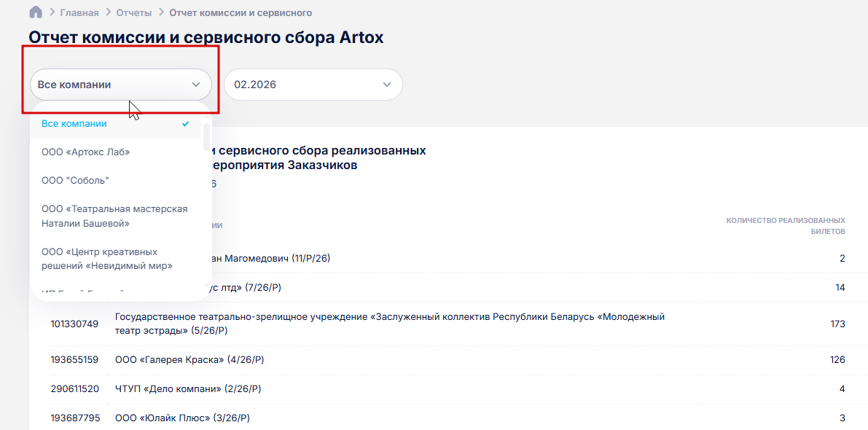This screenshot has width=868, height=430.
Task: Click the home icon in breadcrumbs
Action: point(35,12)
